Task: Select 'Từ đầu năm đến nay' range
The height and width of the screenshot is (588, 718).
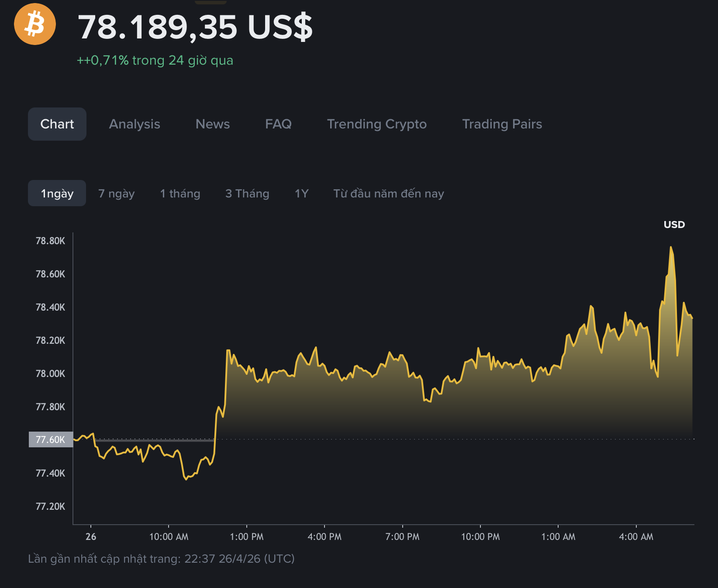Action: 388,193
